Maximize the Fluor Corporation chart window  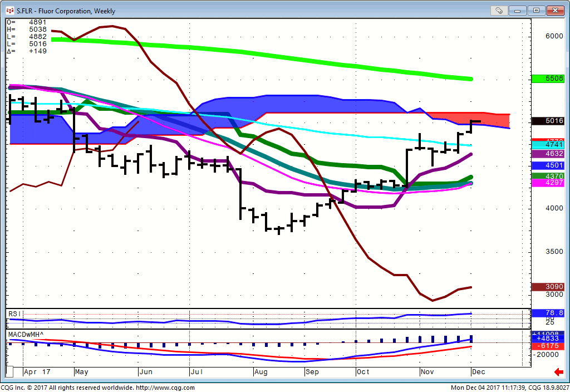pos(536,10)
